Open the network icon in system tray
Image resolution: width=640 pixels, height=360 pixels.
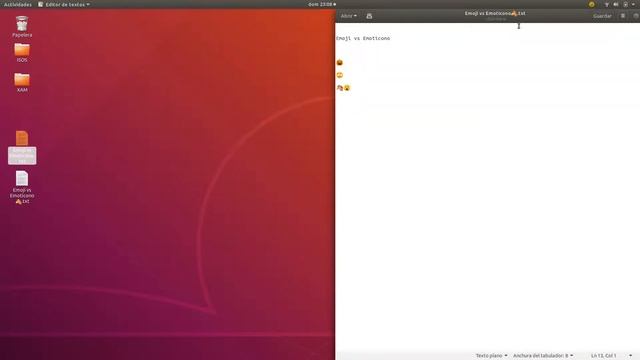coord(607,4)
